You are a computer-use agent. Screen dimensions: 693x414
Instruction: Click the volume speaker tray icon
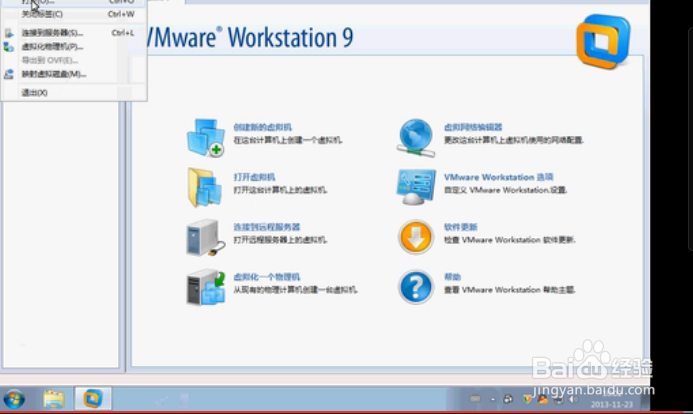573,399
